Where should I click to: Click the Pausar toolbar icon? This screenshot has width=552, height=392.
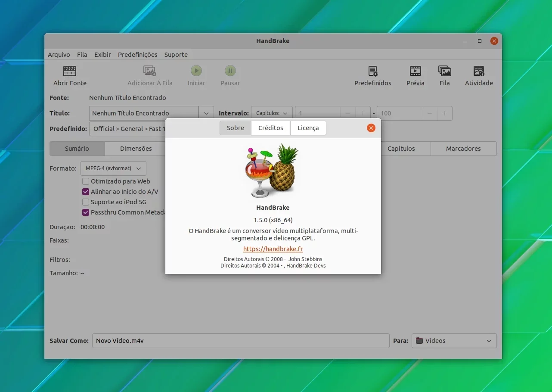pos(230,71)
